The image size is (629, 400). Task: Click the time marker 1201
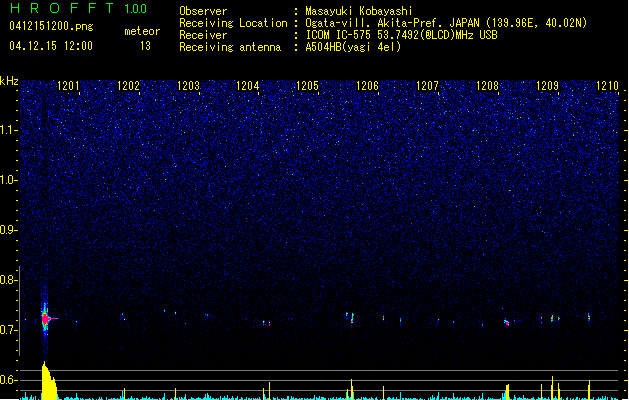pos(68,86)
